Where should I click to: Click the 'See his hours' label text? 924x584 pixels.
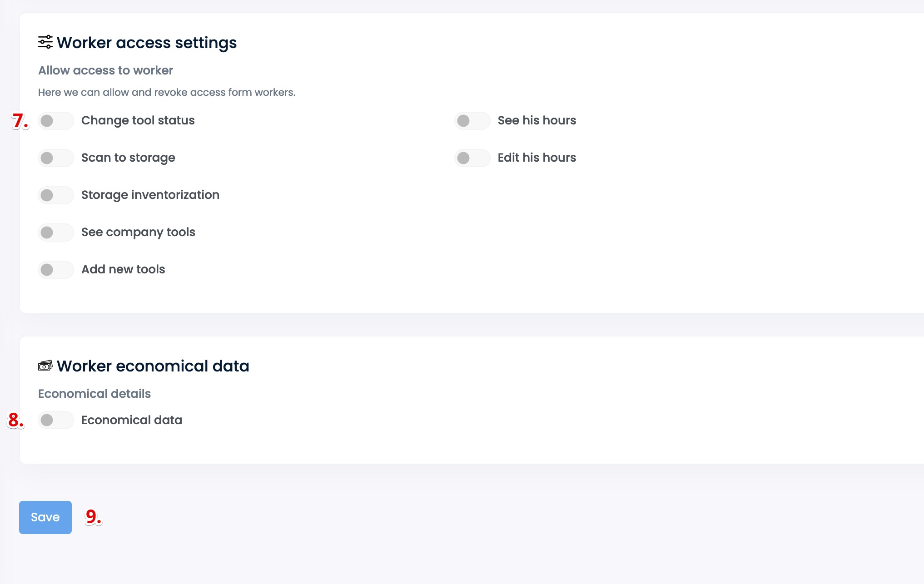coord(537,120)
